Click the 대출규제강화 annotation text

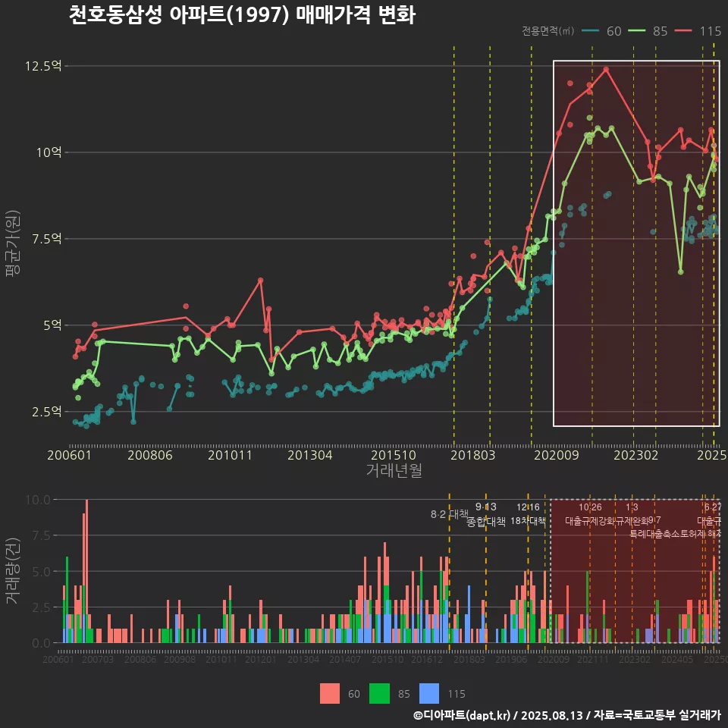point(591,521)
